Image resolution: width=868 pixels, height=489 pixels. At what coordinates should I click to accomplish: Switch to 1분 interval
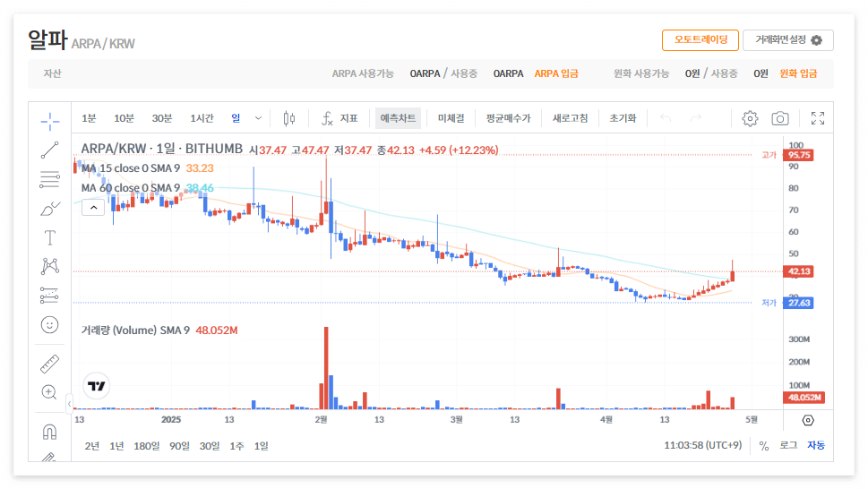(x=89, y=118)
